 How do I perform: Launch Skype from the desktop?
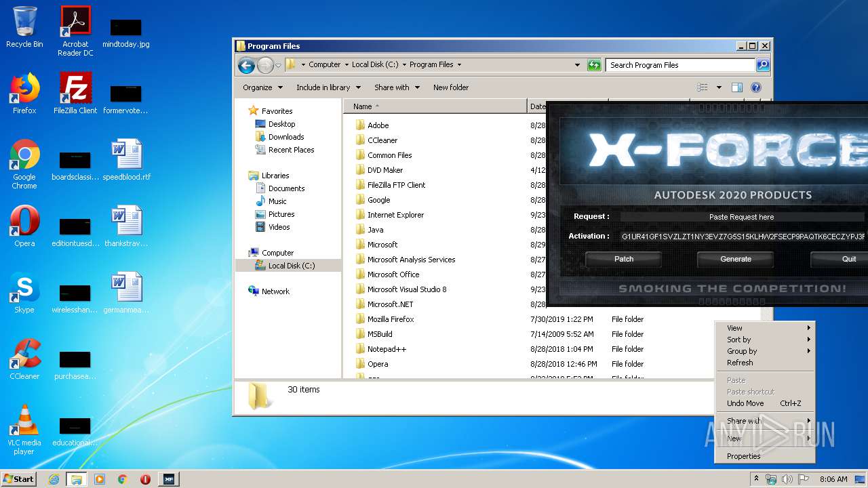[24, 293]
